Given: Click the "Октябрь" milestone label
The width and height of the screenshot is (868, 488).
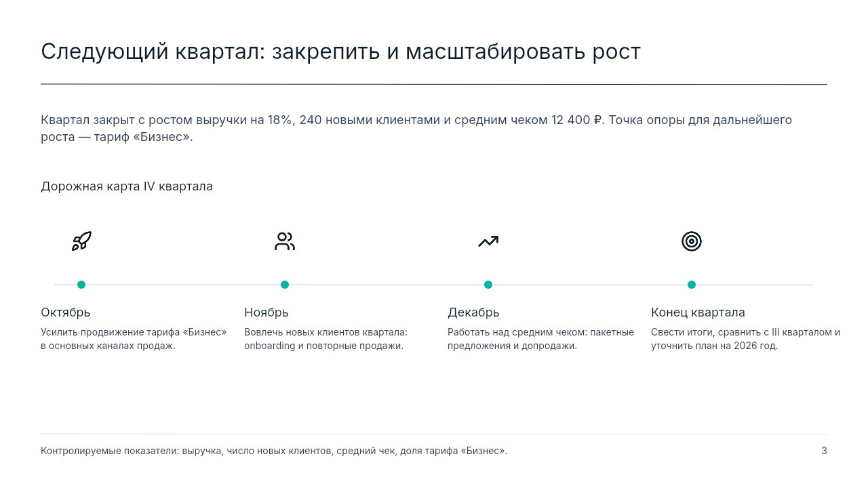Looking at the screenshot, I should pyautogui.click(x=66, y=312).
